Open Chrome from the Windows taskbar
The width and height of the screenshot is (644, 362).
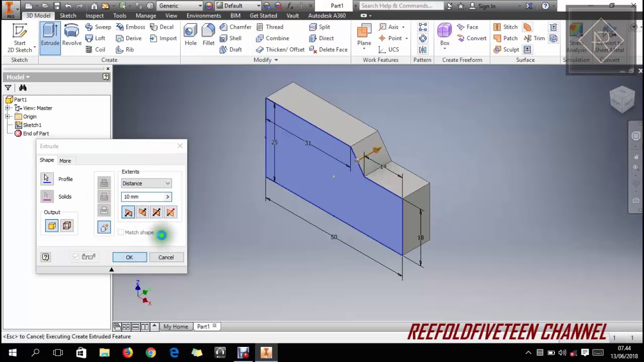(x=151, y=353)
